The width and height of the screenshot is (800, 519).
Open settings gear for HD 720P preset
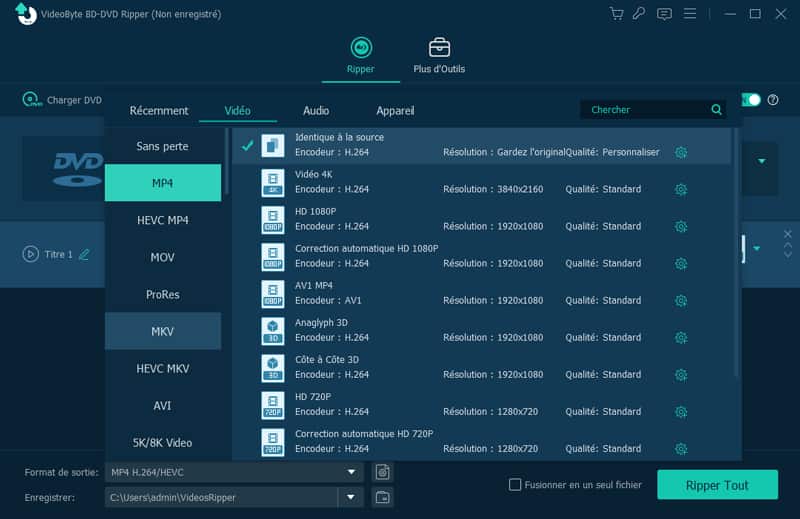tap(681, 412)
